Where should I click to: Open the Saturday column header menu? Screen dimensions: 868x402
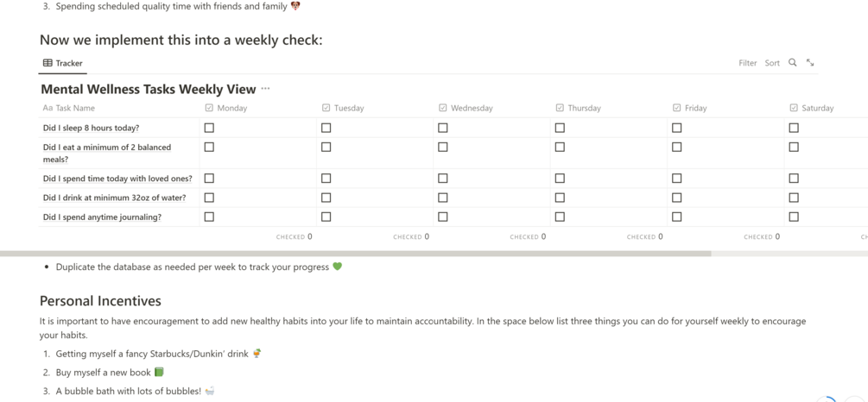click(816, 108)
